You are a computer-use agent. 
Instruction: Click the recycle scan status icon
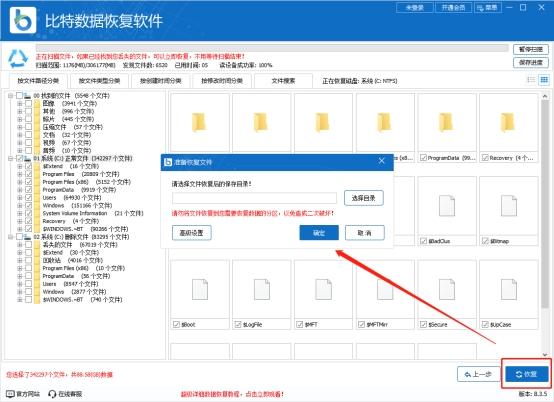[18, 58]
